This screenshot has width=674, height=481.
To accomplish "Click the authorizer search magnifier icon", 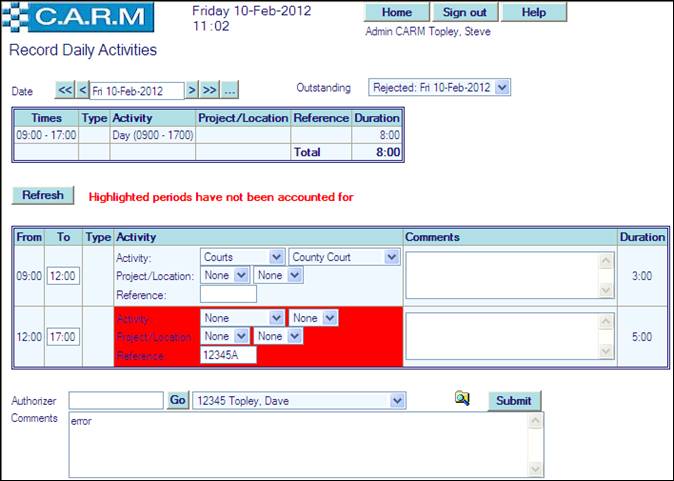I will 461,399.
